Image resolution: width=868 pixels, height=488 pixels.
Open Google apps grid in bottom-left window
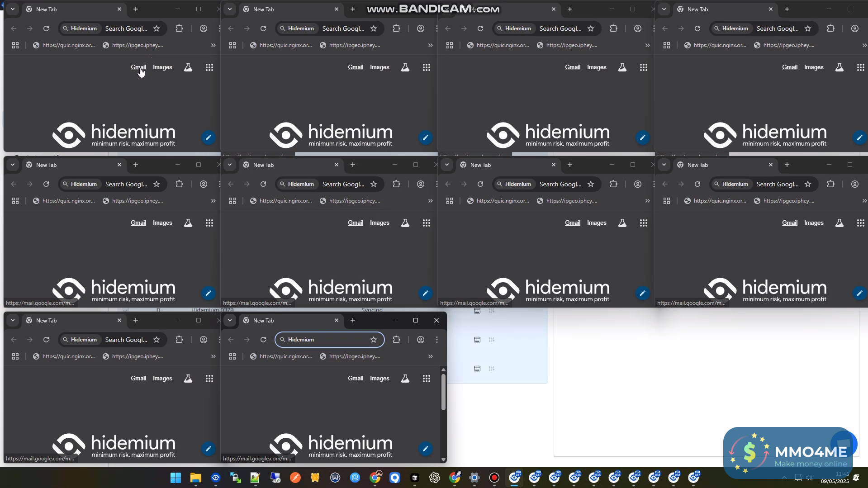[209, 379]
